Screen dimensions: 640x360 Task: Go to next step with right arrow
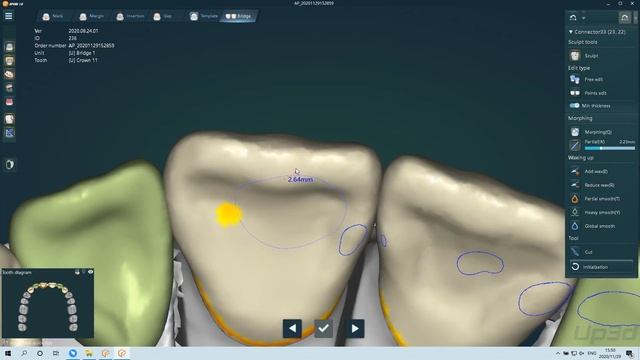coord(355,328)
